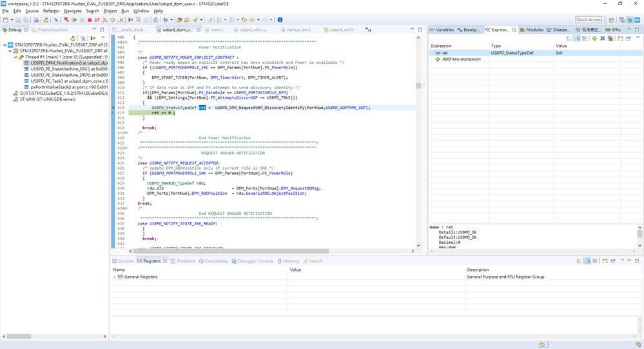The height and width of the screenshot is (349, 644).
Task: Click the Terminate and Relaunch icon
Action: coord(66,20)
